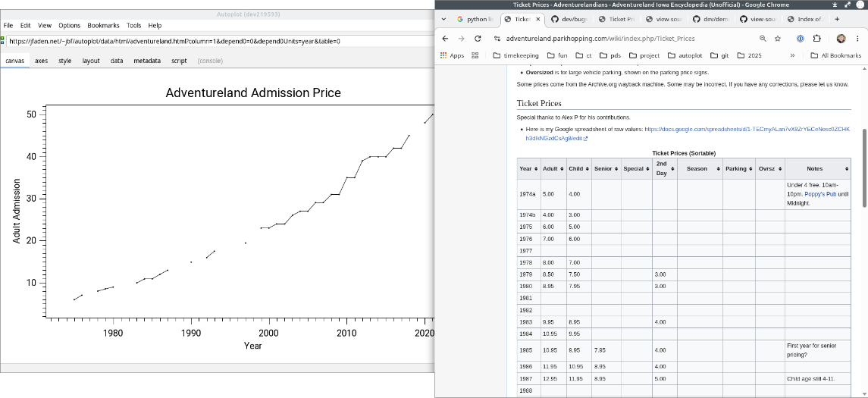The image size is (868, 398).
Task: Click Chrome's forward navigation arrow
Action: tap(461, 39)
